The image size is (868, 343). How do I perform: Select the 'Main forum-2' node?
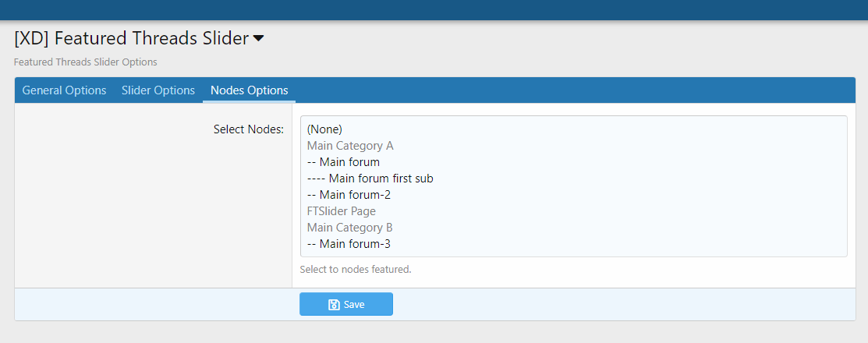[x=349, y=195]
